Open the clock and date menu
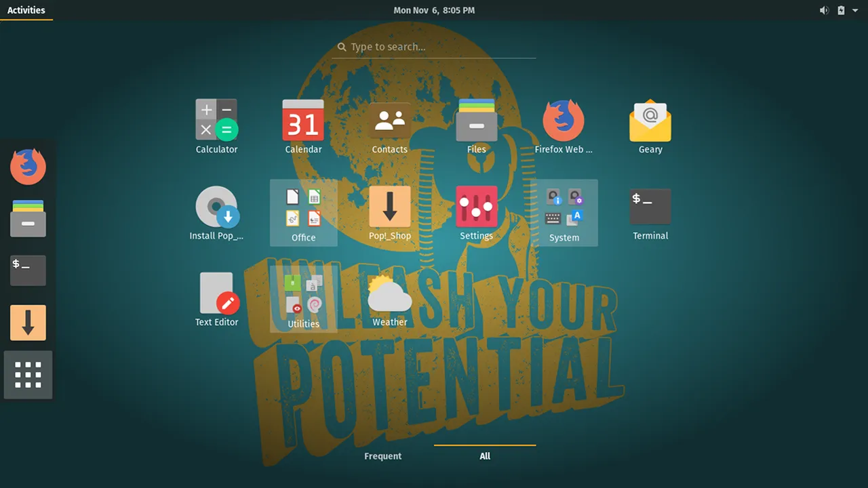 434,10
